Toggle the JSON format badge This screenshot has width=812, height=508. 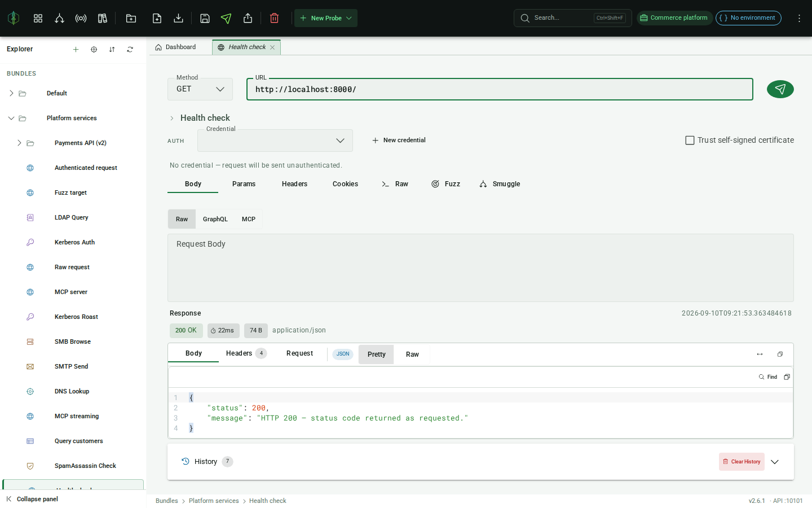pos(343,354)
